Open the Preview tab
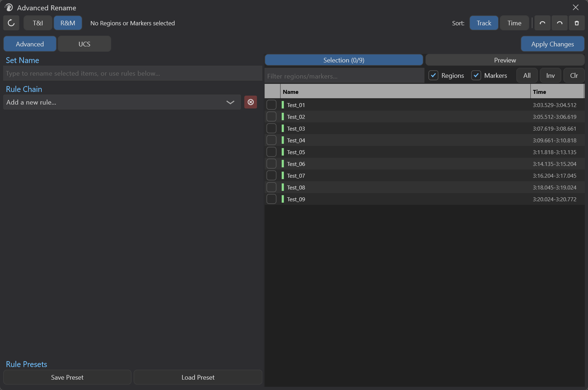The width and height of the screenshot is (588, 390). [x=505, y=60]
